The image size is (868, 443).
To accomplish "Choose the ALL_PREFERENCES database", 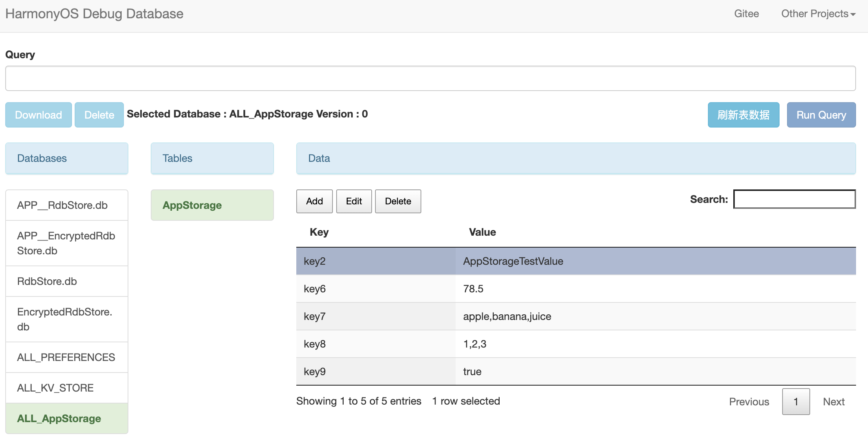I will coord(67,357).
